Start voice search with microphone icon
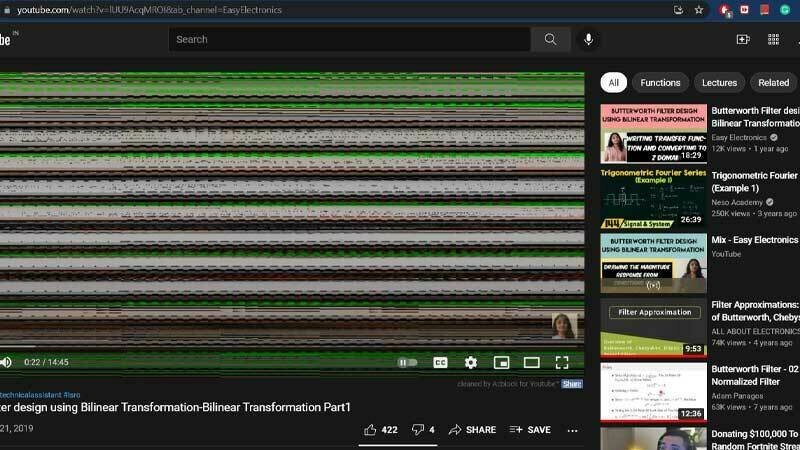Image resolution: width=800 pixels, height=450 pixels. 588,39
